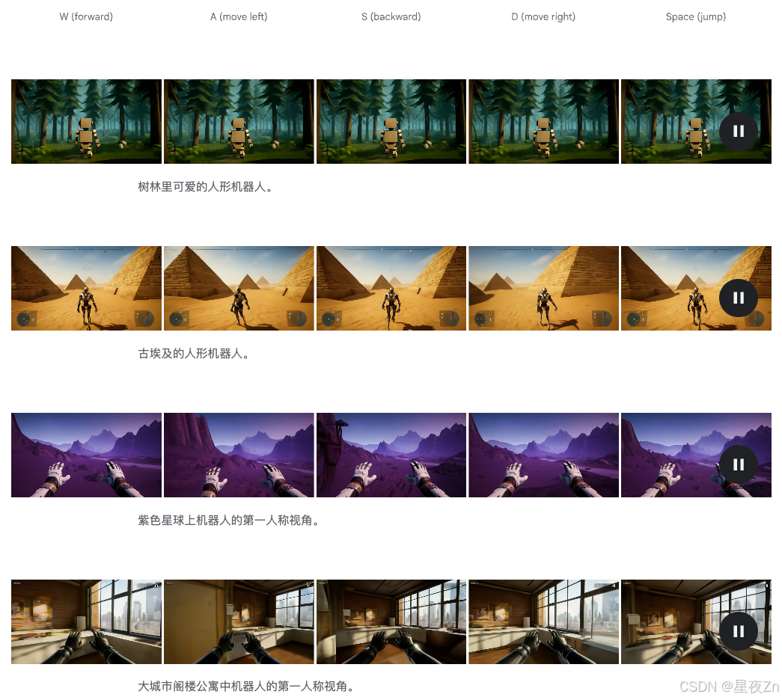Open loft apartment S (backward) thumbnail
The image size is (782, 700).
[x=391, y=621]
